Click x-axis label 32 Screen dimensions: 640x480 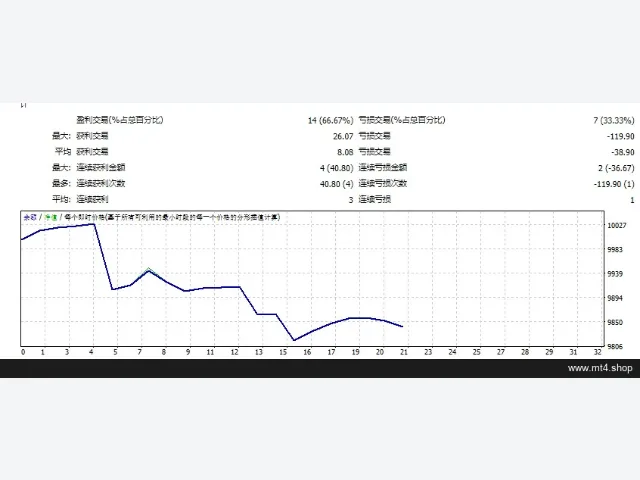(598, 352)
